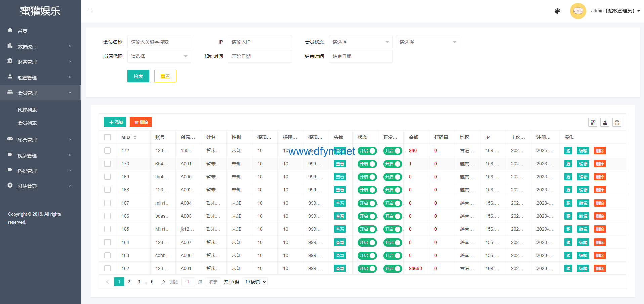Sort the table by the MID arrows
Viewport: 644px width, 304px height.
135,137
